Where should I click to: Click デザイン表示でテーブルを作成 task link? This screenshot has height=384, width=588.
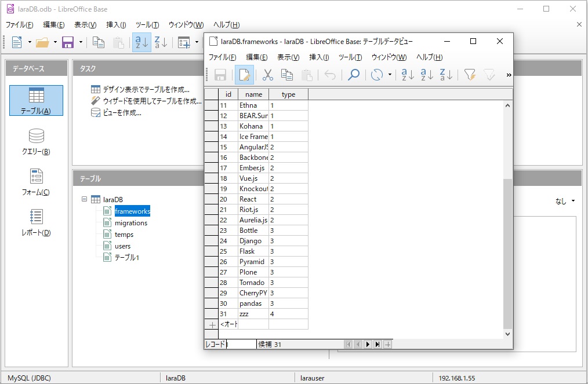(x=146, y=89)
